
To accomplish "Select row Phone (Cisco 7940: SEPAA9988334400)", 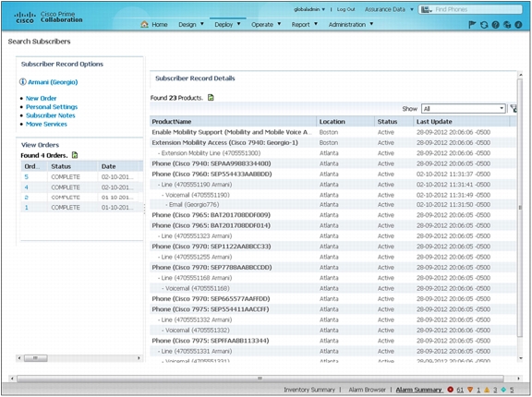I will [333, 163].
